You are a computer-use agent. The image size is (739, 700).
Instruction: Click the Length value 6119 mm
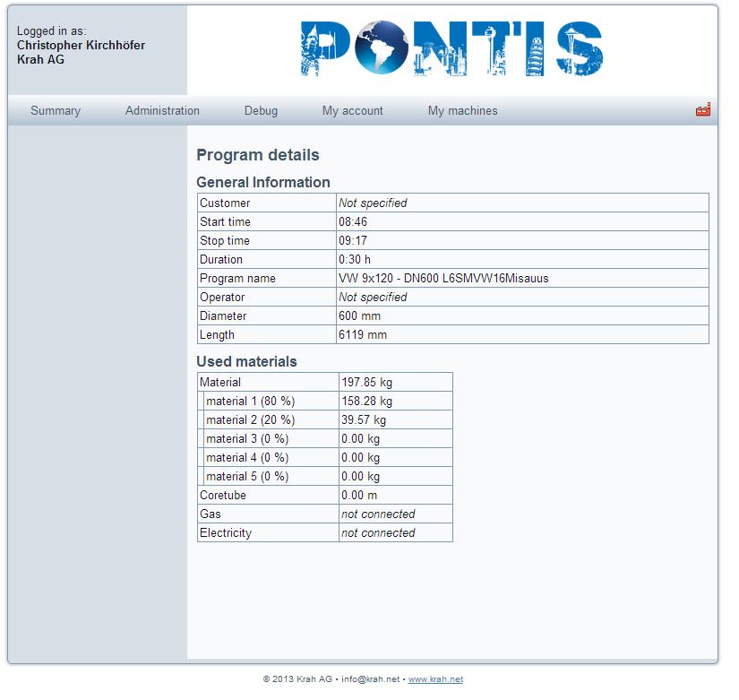tap(363, 335)
